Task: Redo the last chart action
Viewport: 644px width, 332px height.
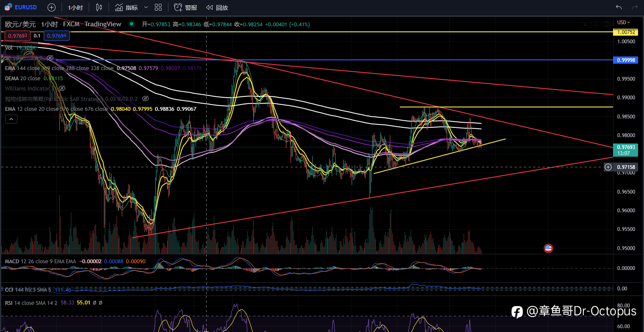Action: [635, 7]
